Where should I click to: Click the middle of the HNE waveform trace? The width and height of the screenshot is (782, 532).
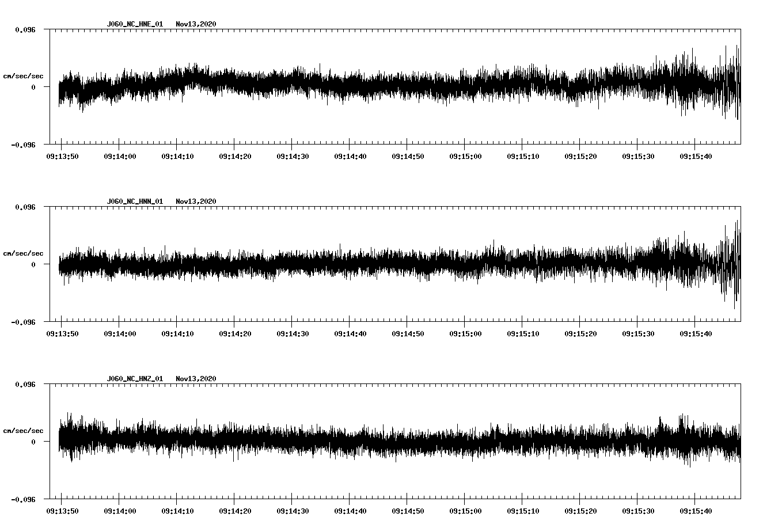(x=397, y=85)
